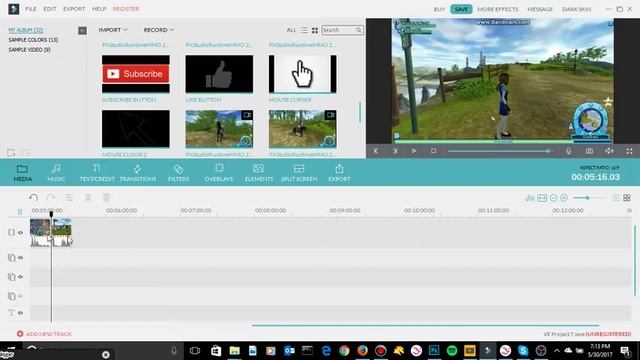Image resolution: width=640 pixels, height=360 pixels.
Task: Select the Mouse Cursor 2 thumbnail
Action: 136,129
